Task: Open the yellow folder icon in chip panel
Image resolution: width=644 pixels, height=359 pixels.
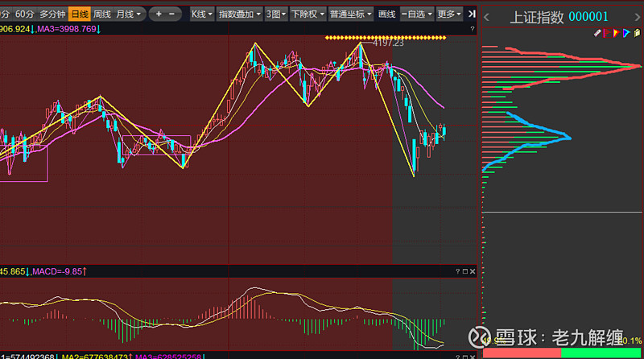Action: 637,33
